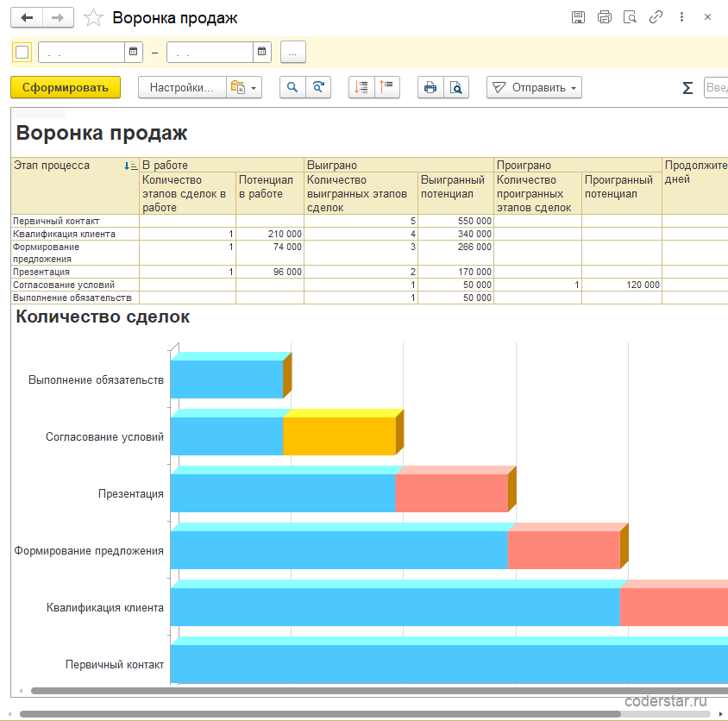Click blue bar for Первичный контакт
The width and height of the screenshot is (728, 721).
pos(449,664)
